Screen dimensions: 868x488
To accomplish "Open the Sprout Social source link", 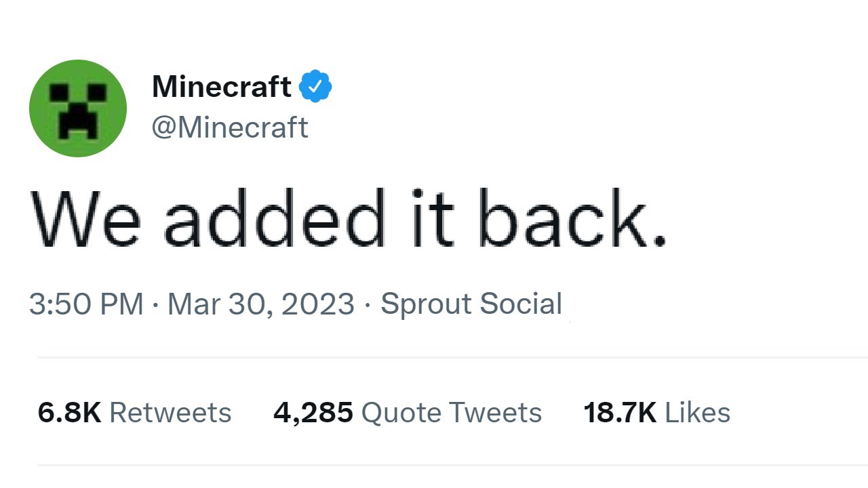I will tap(471, 304).
